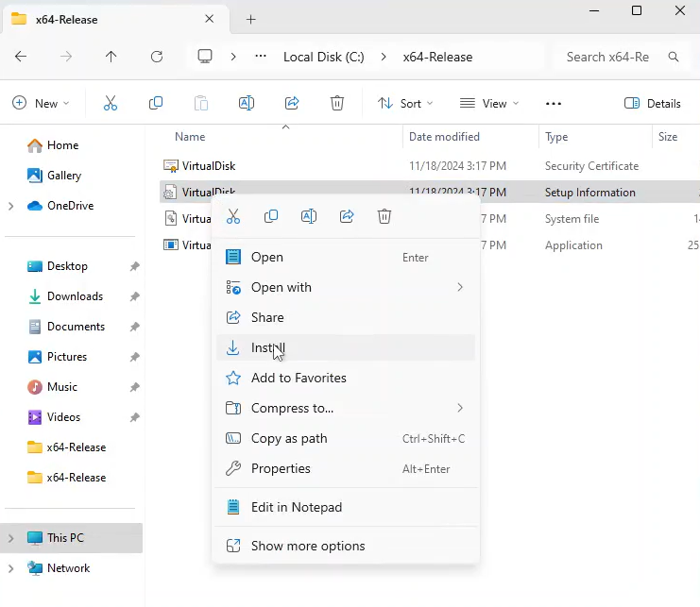The width and height of the screenshot is (700, 607).
Task: Click the Share icon in the context menu
Action: point(347,217)
